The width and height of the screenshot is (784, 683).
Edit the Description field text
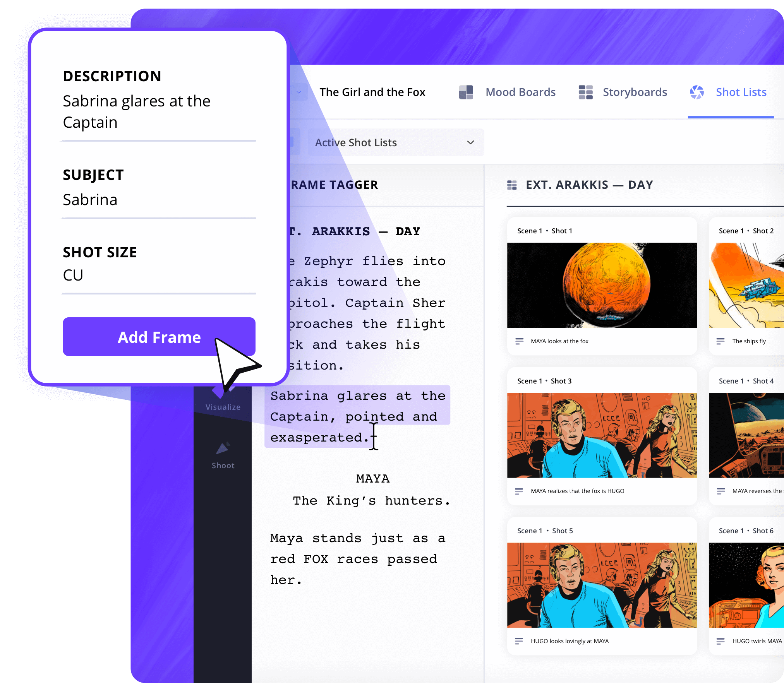pyautogui.click(x=137, y=111)
